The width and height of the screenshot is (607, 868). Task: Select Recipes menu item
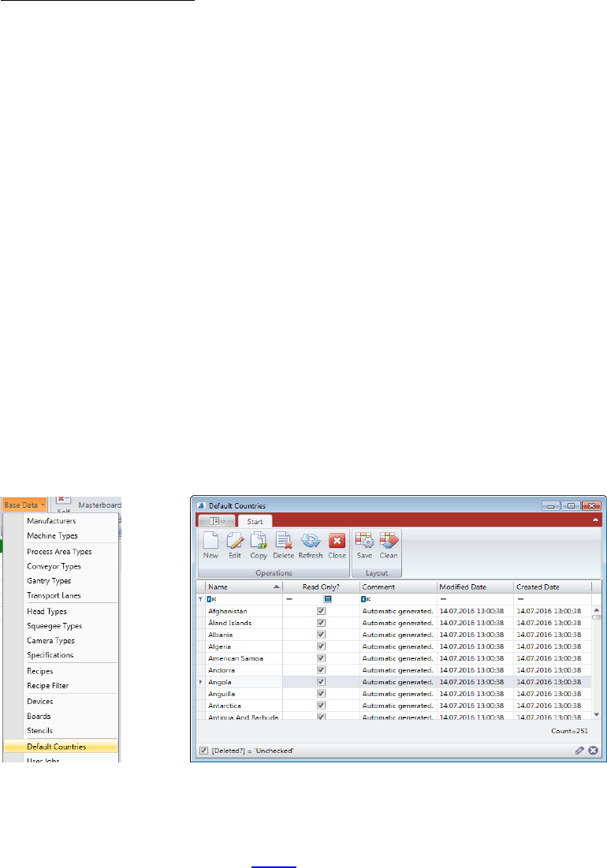click(40, 671)
